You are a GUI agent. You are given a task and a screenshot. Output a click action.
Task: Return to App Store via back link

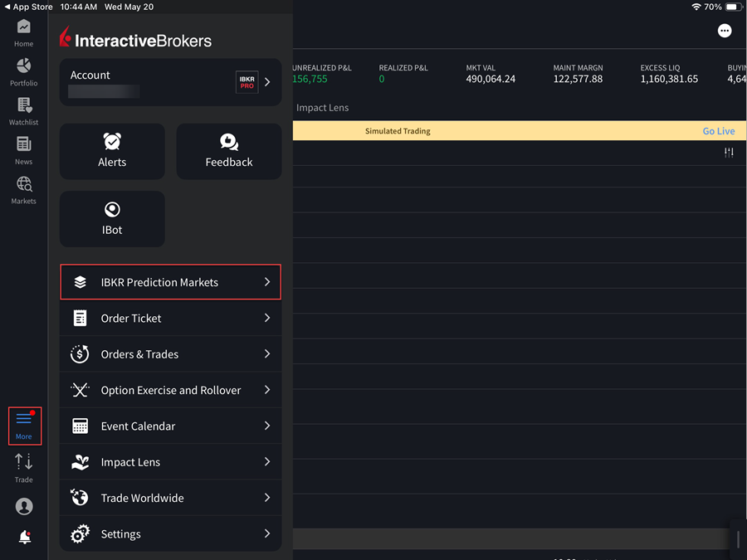[x=28, y=7]
